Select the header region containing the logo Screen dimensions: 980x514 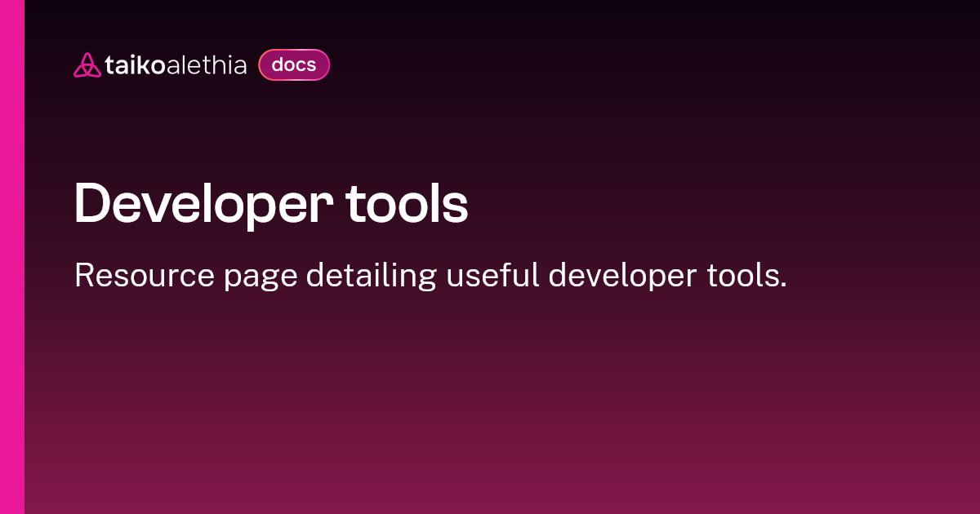pos(200,64)
